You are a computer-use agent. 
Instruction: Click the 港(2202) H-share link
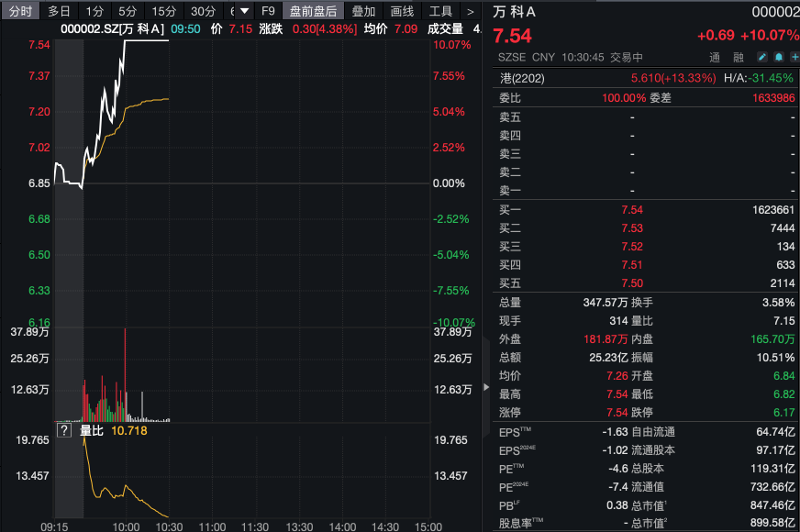click(522, 78)
